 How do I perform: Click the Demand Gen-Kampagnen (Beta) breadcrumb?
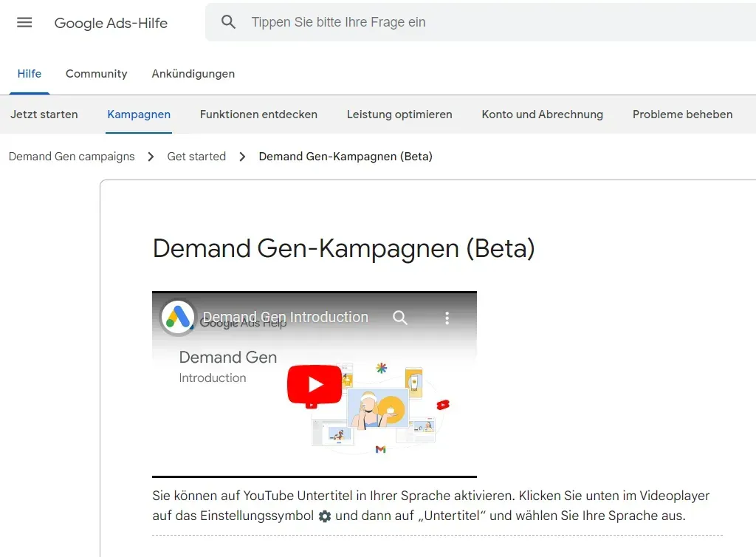[346, 157]
